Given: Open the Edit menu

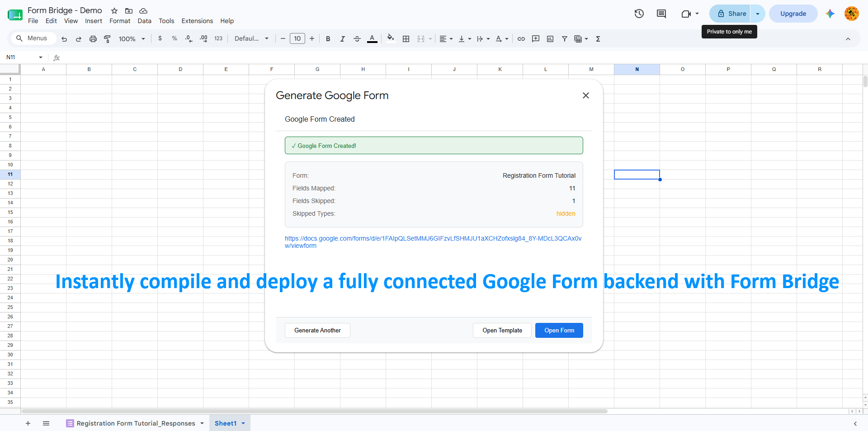Looking at the screenshot, I should pos(51,21).
